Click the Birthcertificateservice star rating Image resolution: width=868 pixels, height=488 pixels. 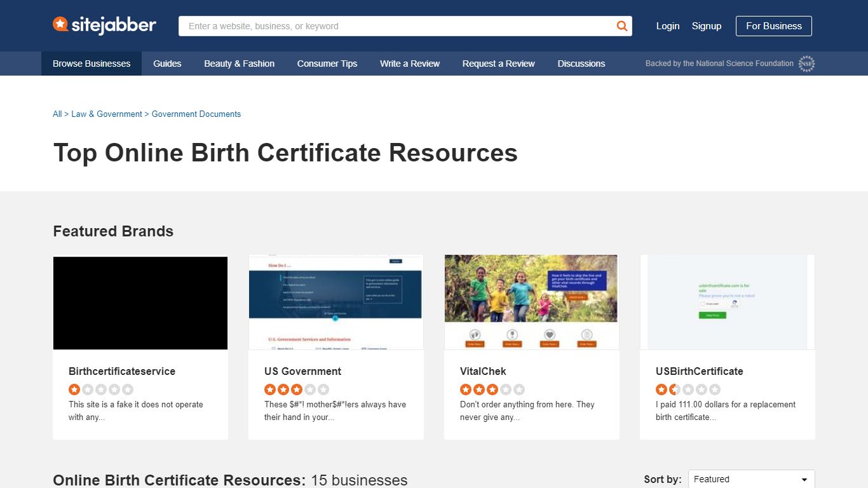pyautogui.click(x=101, y=390)
